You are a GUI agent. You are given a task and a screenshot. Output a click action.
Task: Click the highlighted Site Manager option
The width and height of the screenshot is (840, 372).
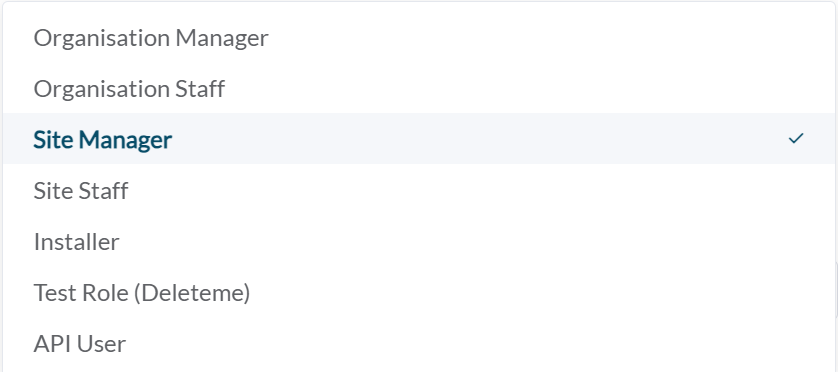[419, 139]
